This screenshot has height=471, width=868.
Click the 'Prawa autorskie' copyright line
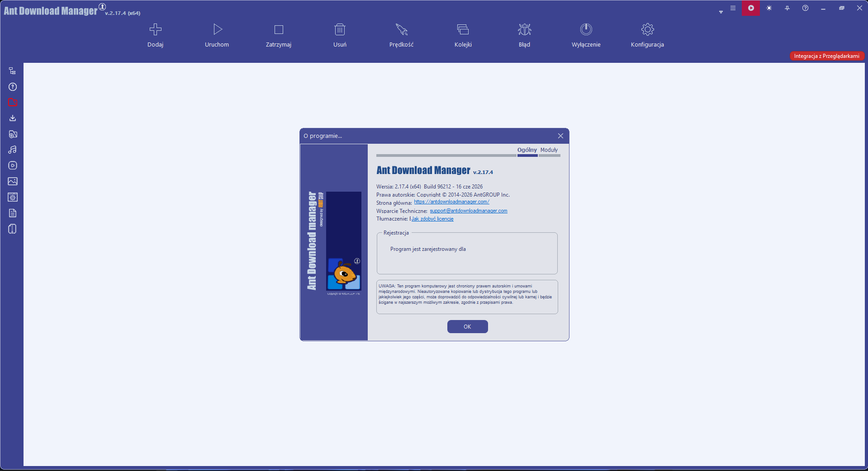443,195
